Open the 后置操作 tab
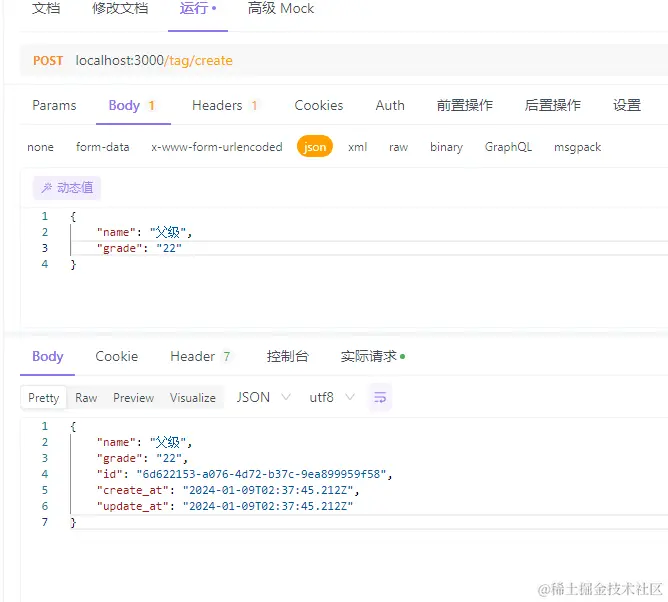Viewport: 668px width, 602px height. tap(553, 105)
